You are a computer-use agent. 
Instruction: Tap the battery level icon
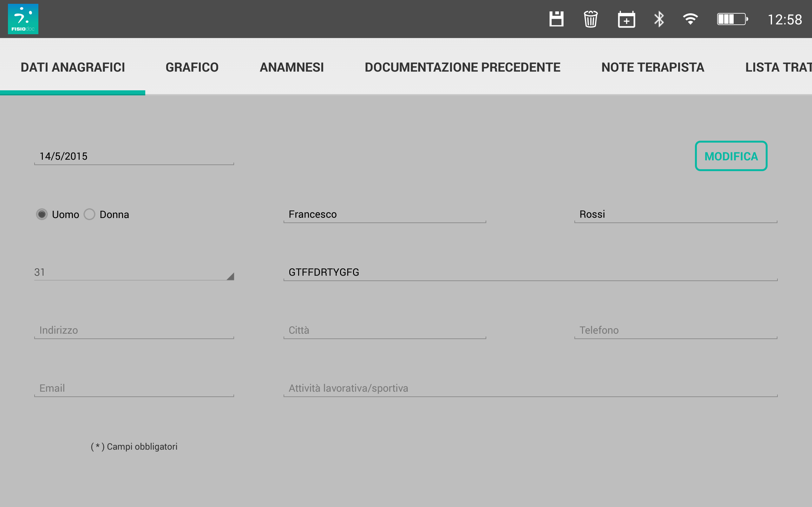click(732, 19)
